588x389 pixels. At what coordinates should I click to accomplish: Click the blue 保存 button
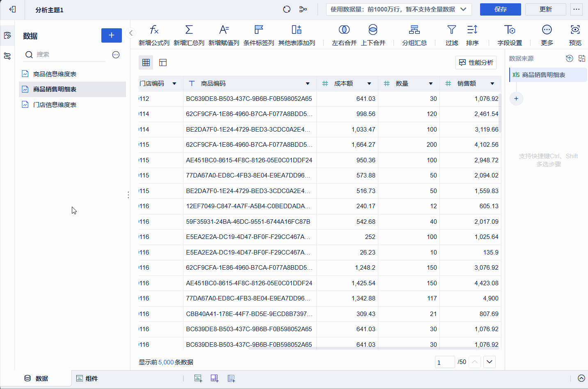(500, 9)
